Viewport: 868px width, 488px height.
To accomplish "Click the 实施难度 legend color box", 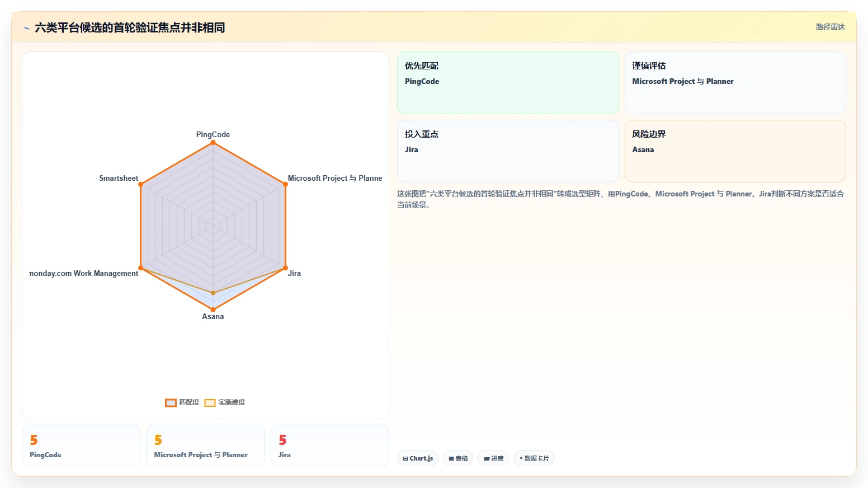I will (210, 403).
